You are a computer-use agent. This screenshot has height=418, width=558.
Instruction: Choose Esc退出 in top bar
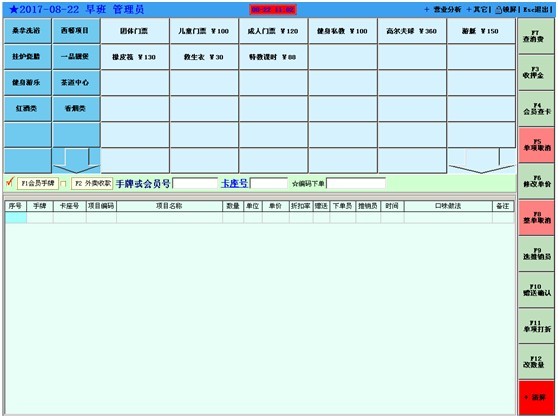point(536,10)
